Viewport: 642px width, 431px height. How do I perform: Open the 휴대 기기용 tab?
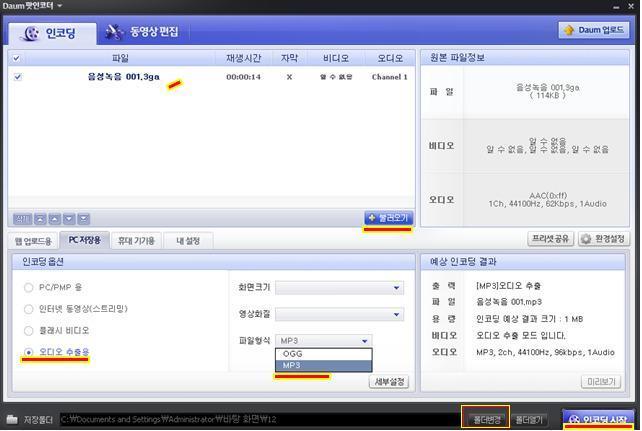click(136, 241)
